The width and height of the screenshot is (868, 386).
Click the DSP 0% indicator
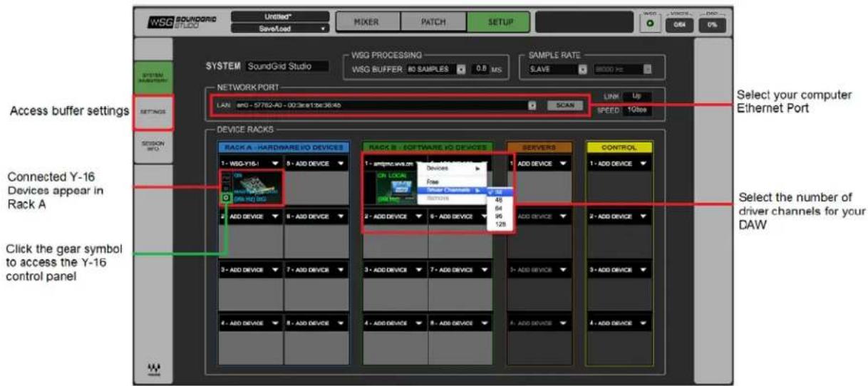(712, 25)
